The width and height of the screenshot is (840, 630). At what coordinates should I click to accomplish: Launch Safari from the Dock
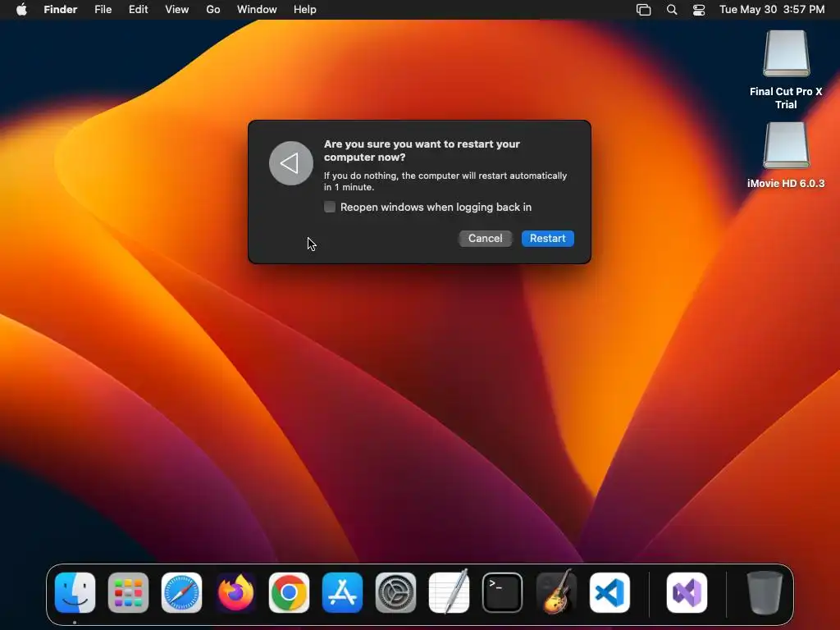pos(181,592)
